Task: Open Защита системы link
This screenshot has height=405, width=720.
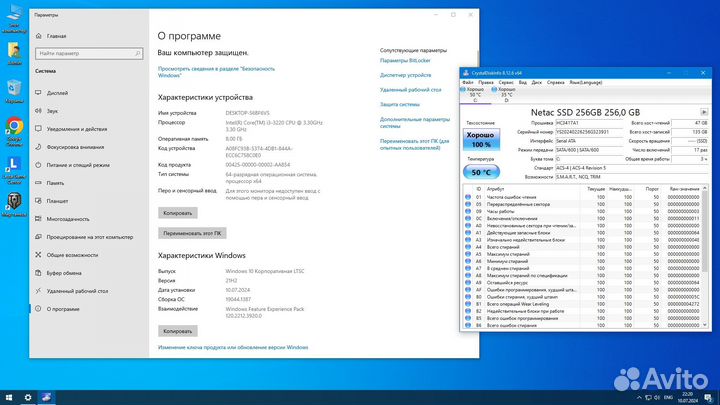Action: tap(399, 105)
